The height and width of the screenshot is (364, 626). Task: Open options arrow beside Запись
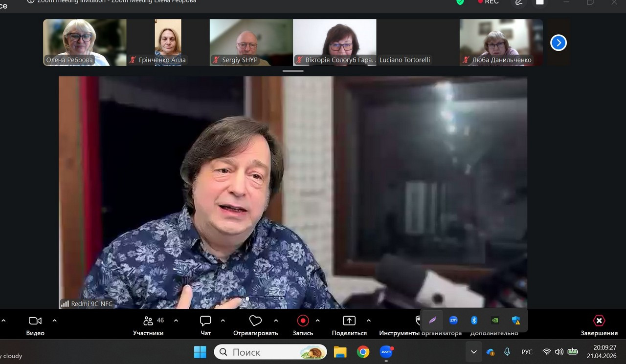click(x=318, y=321)
